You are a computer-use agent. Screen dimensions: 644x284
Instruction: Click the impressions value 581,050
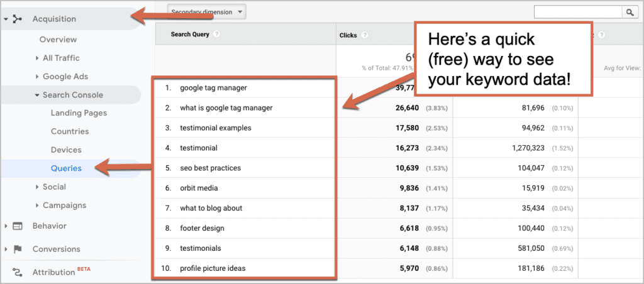click(530, 248)
